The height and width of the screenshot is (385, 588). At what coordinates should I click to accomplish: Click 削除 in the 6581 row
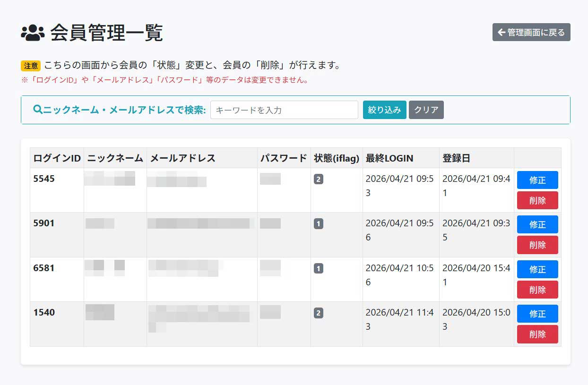pyautogui.click(x=537, y=290)
